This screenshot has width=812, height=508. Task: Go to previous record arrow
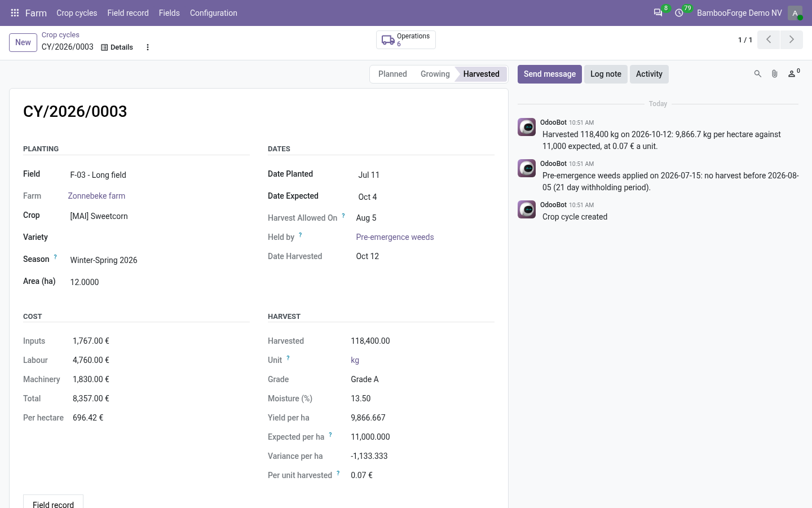coord(769,40)
